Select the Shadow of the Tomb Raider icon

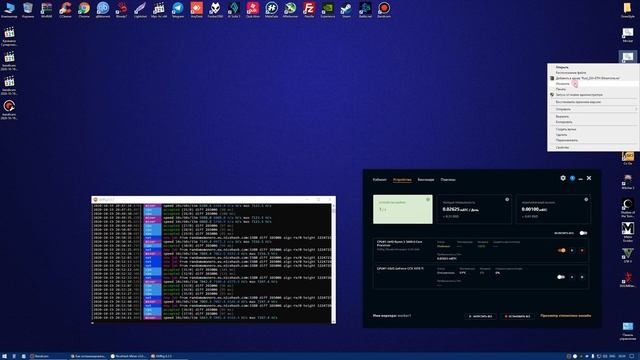click(x=628, y=208)
